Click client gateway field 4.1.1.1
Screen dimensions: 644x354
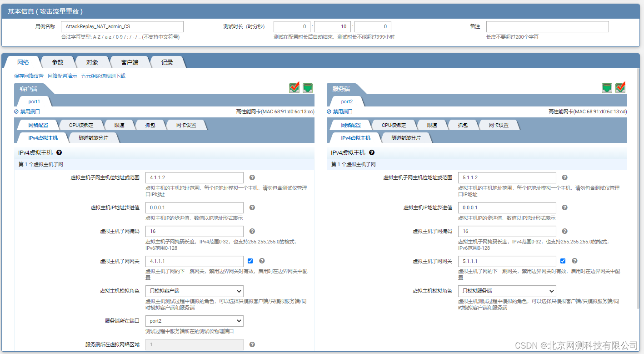[195, 261]
